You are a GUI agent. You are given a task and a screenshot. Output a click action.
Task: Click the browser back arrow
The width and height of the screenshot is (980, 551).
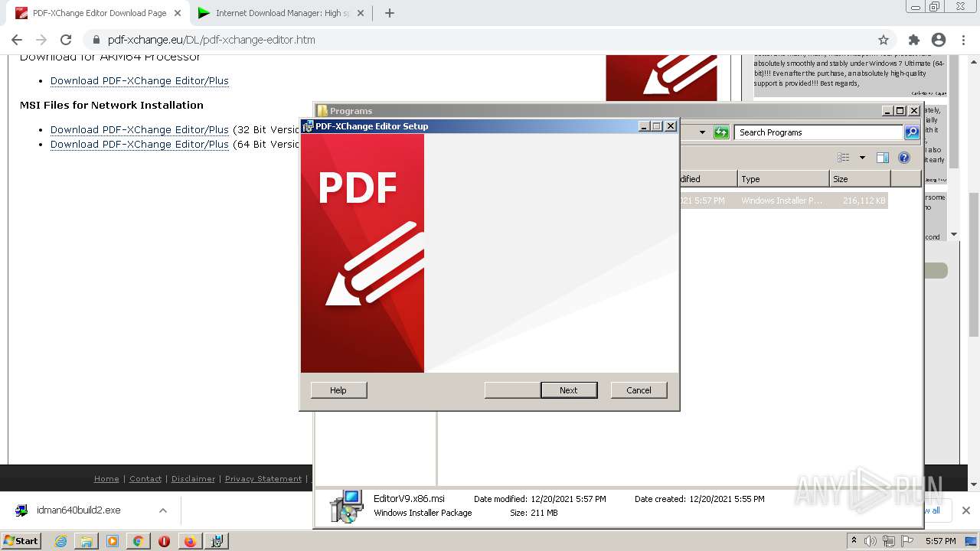(x=17, y=40)
